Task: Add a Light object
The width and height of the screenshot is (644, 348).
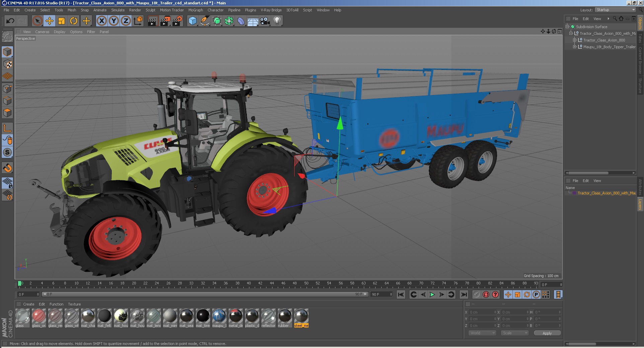Action: (277, 21)
